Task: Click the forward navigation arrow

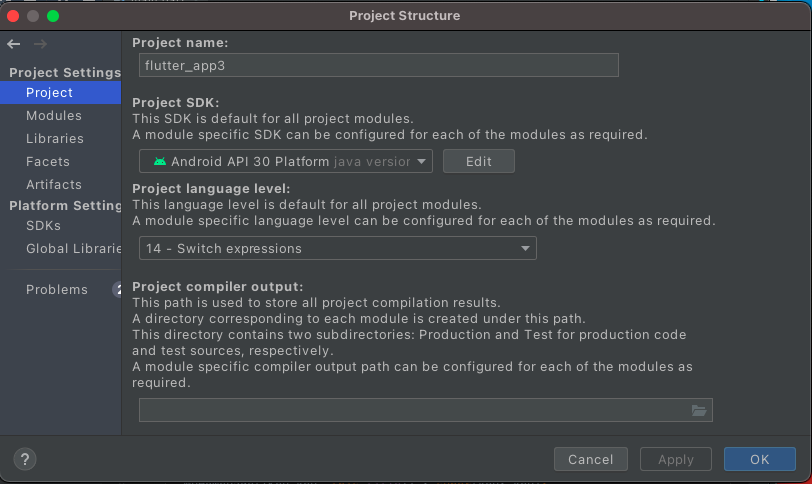Action: click(40, 44)
